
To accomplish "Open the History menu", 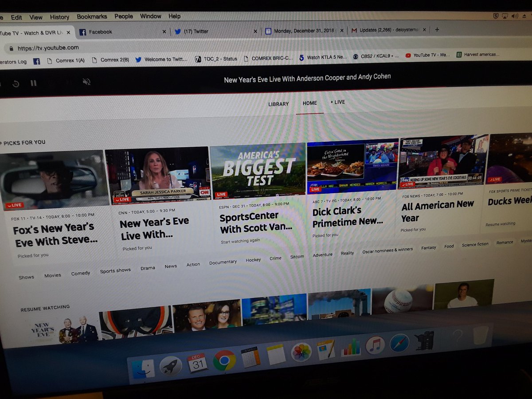I will (59, 17).
